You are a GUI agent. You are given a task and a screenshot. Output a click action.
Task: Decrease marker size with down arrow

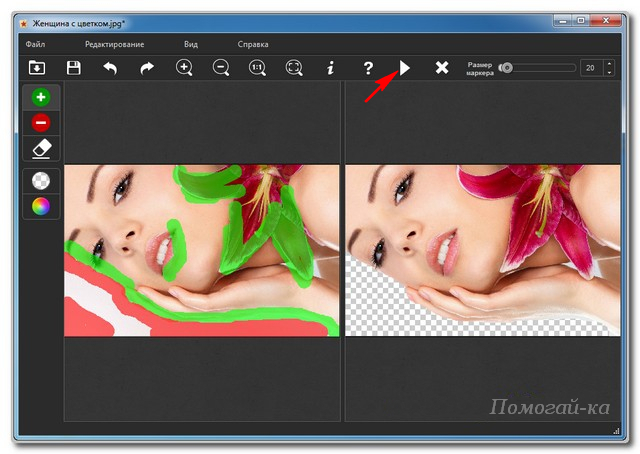point(609,72)
